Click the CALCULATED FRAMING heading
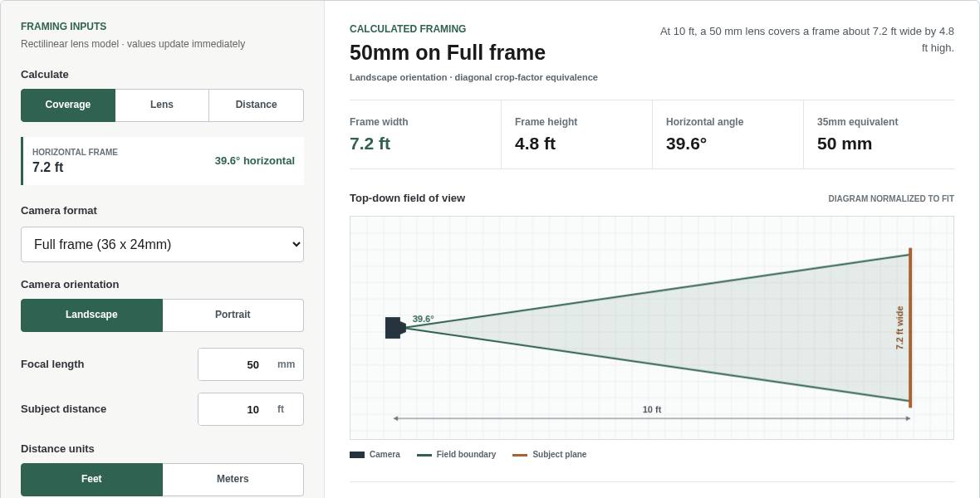Screen dimensions: 980x498 pos(408,29)
